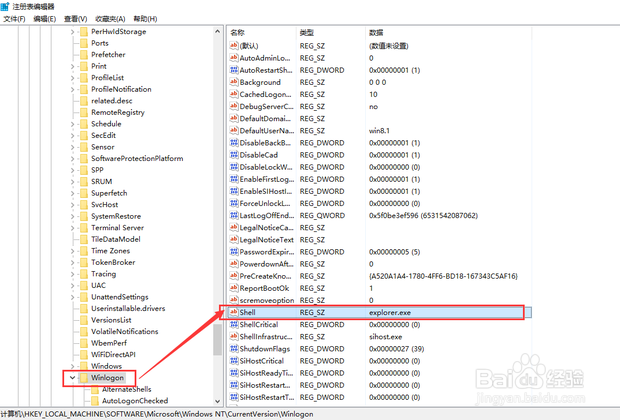Expand the SecEdit key chevron

[x=72, y=136]
